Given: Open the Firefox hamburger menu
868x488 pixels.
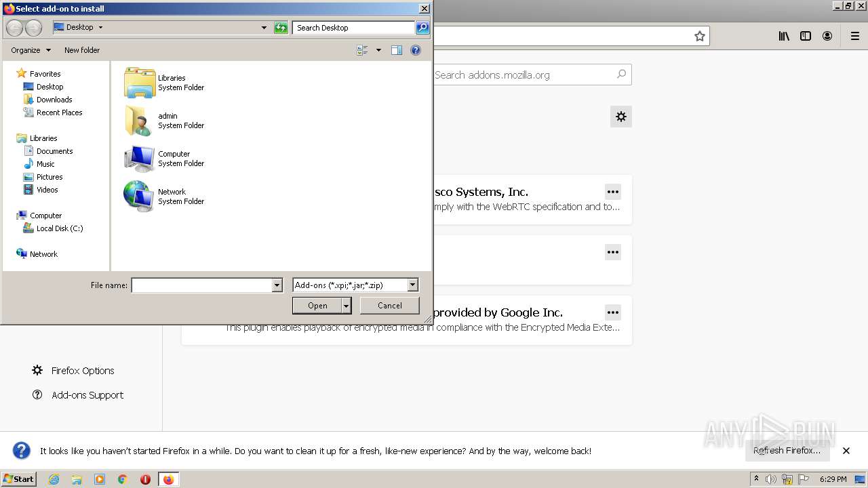Looking at the screenshot, I should point(855,37).
